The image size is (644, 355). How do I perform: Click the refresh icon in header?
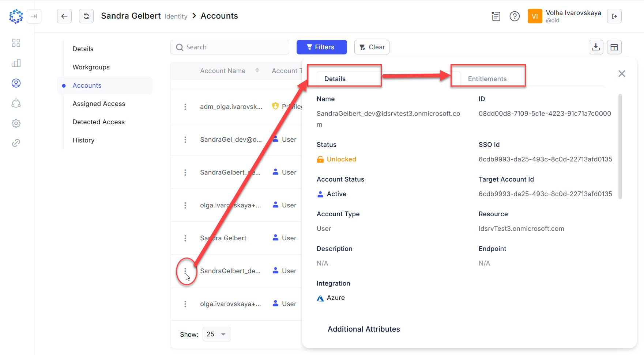pyautogui.click(x=86, y=16)
